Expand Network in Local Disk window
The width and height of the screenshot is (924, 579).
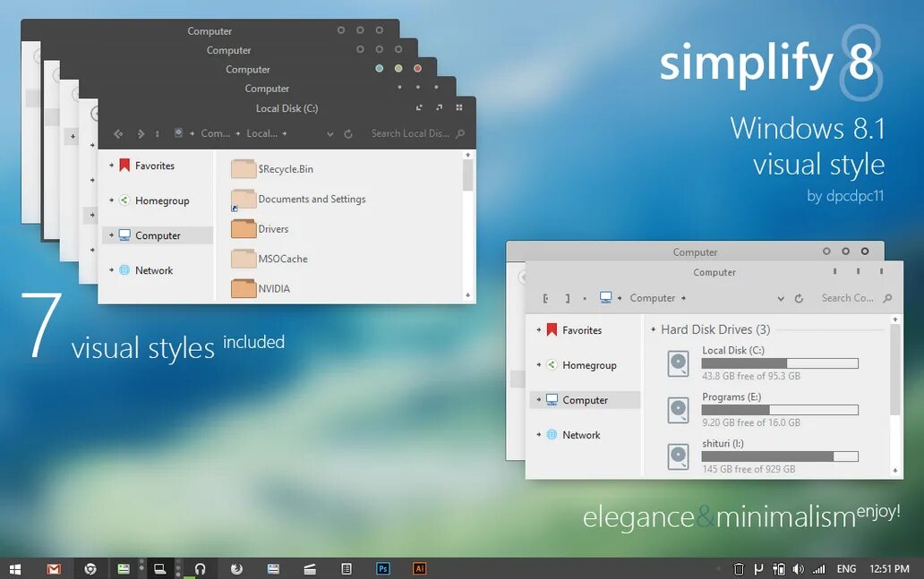[111, 269]
